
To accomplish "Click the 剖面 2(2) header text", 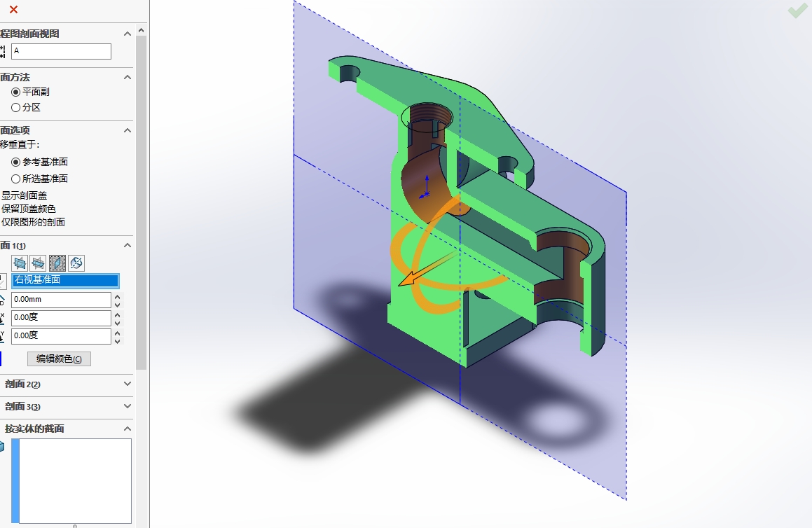I will [x=23, y=384].
